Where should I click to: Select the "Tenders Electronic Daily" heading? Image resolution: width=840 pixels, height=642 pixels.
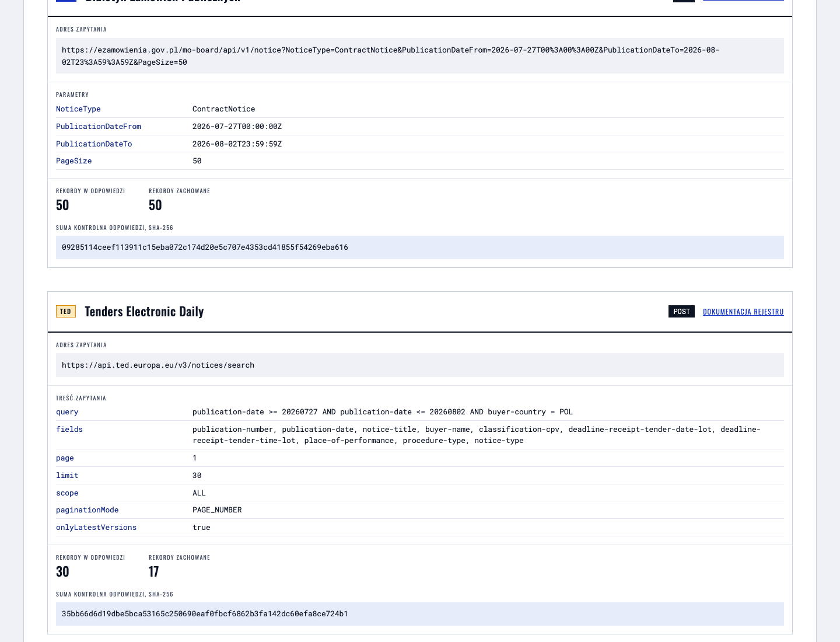(x=144, y=312)
